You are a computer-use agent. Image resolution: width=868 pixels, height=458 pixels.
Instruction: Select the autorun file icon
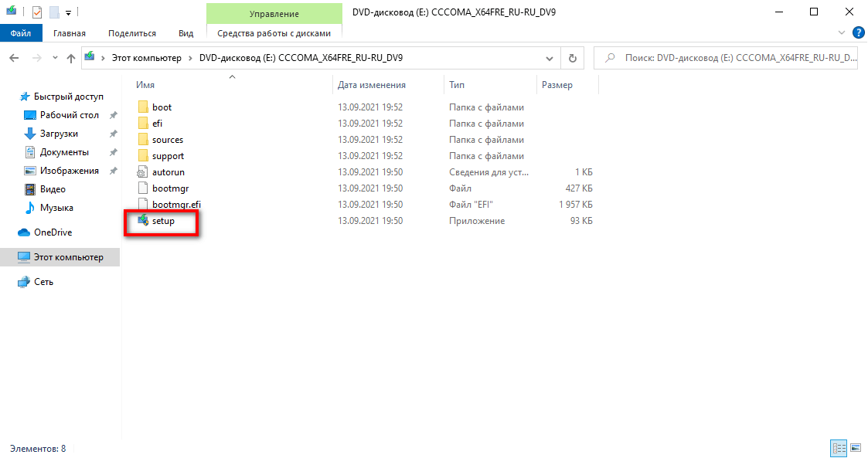point(143,172)
